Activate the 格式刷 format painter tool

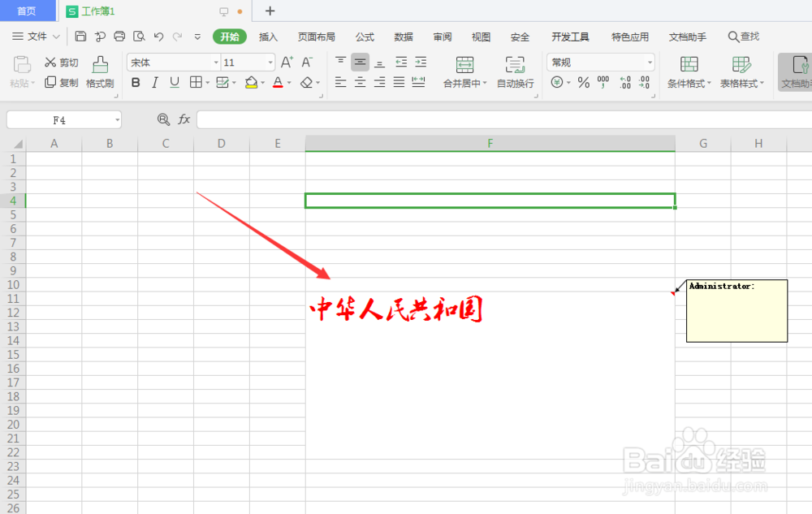[x=99, y=72]
